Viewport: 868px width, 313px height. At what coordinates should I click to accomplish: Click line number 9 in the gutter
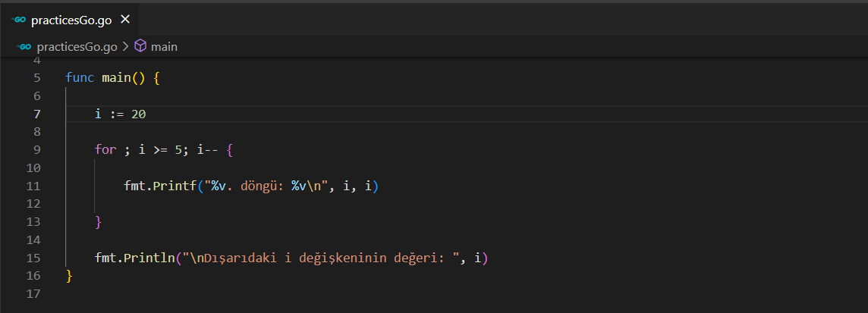coord(37,150)
